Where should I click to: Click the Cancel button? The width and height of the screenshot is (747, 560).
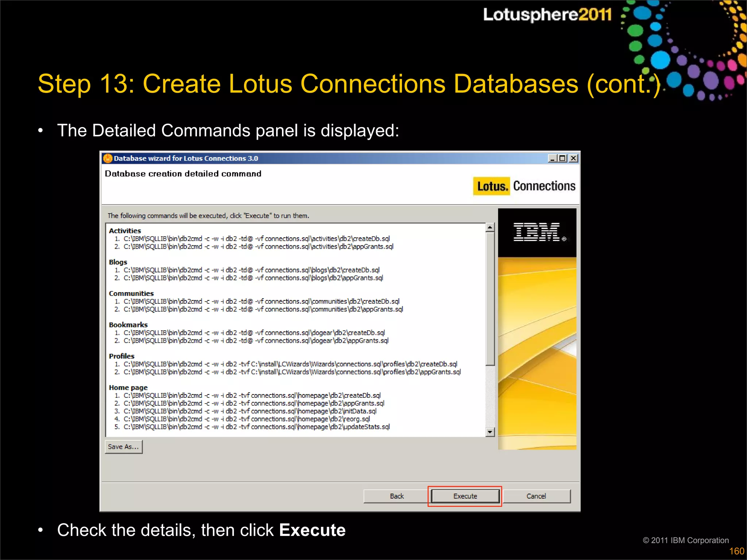click(536, 496)
